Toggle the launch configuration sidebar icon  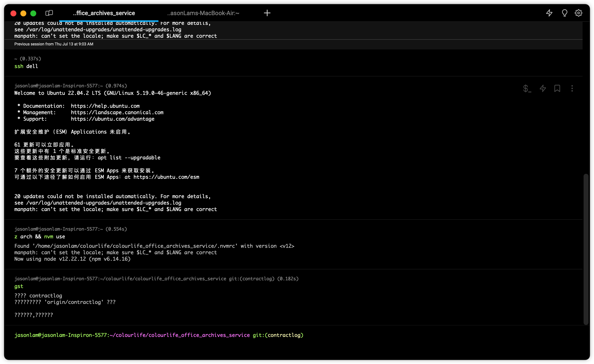coord(49,13)
